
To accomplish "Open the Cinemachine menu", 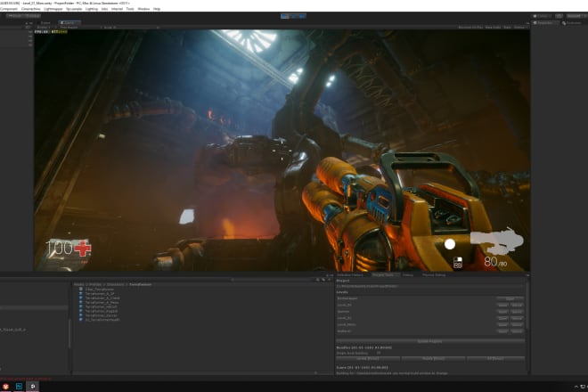I will coord(31,9).
